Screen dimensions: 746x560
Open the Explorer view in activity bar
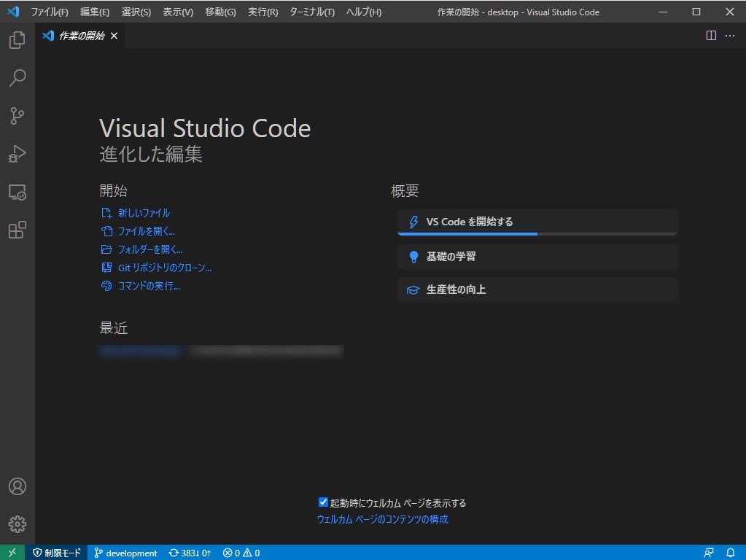click(17, 40)
